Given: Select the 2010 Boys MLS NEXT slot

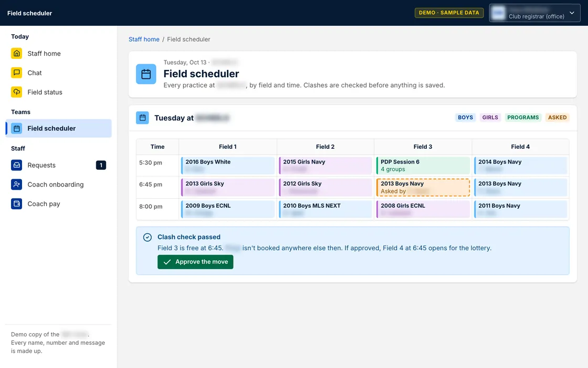Looking at the screenshot, I should tap(325, 209).
